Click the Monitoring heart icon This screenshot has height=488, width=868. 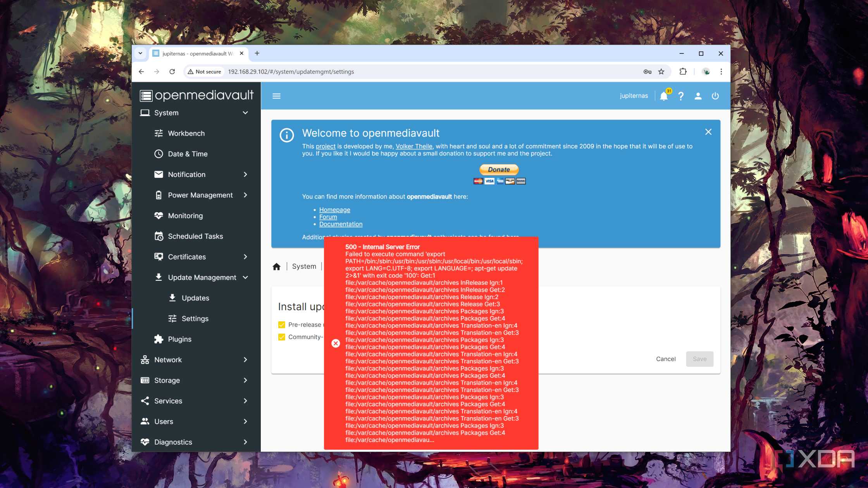pyautogui.click(x=158, y=216)
